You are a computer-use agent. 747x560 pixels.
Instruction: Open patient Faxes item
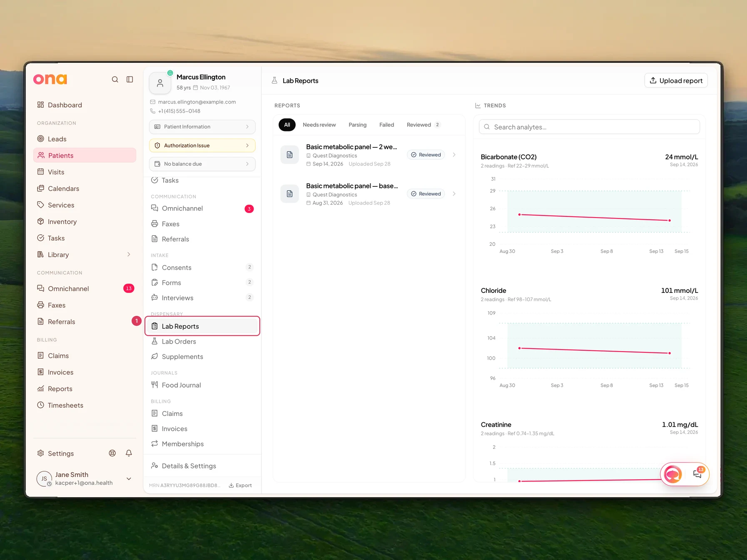coord(202,224)
